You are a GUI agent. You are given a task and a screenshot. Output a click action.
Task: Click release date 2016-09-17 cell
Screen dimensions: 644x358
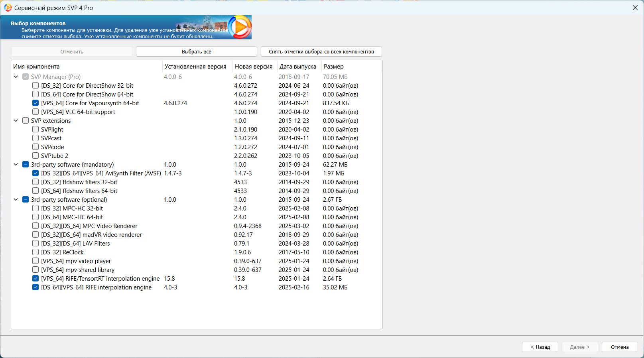(x=294, y=77)
